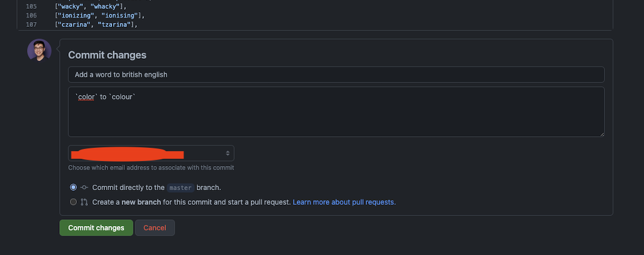The height and width of the screenshot is (255, 644).
Task: Select line number 107 in the gutter
Action: click(x=31, y=25)
